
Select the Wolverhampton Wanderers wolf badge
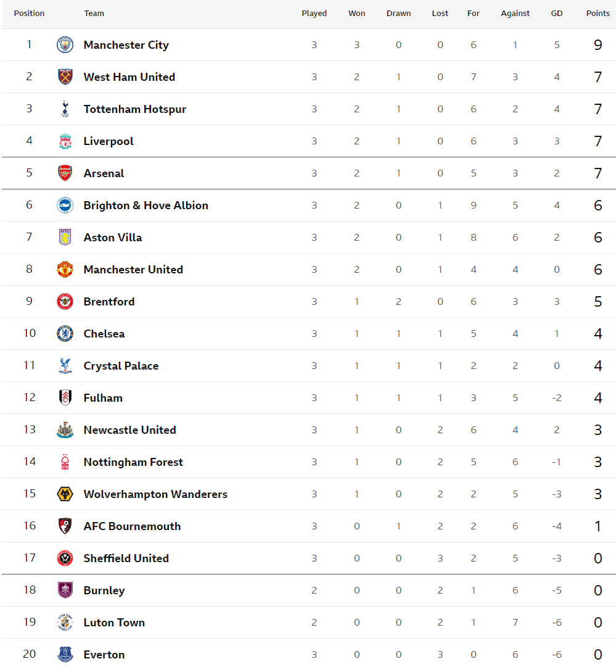(65, 494)
